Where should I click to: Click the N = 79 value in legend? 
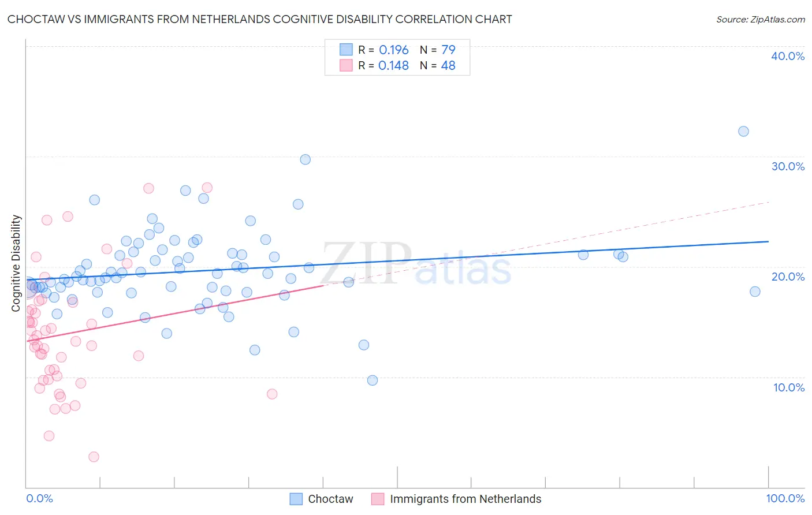pyautogui.click(x=438, y=50)
